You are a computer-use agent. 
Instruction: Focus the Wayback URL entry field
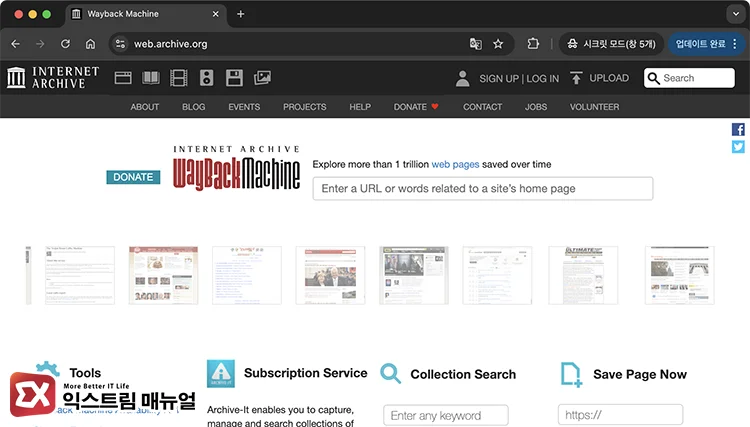tap(483, 188)
